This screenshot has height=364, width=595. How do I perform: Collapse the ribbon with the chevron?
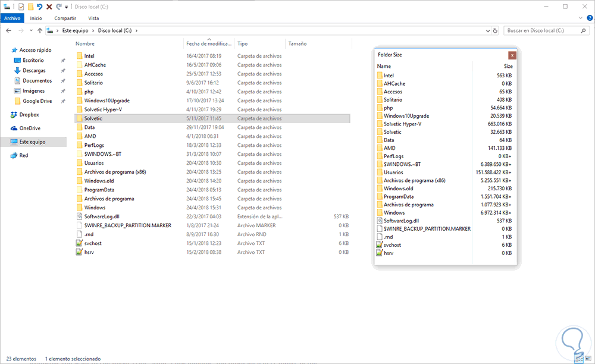(x=580, y=18)
